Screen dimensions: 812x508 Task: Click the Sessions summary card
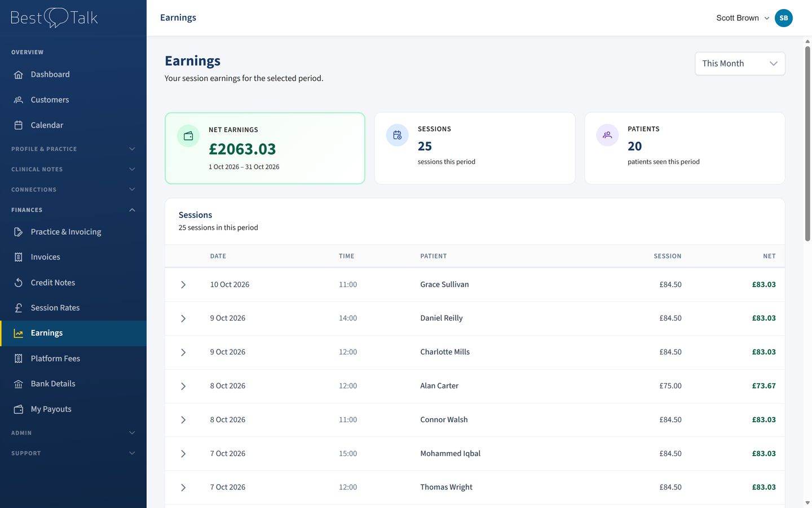point(475,148)
